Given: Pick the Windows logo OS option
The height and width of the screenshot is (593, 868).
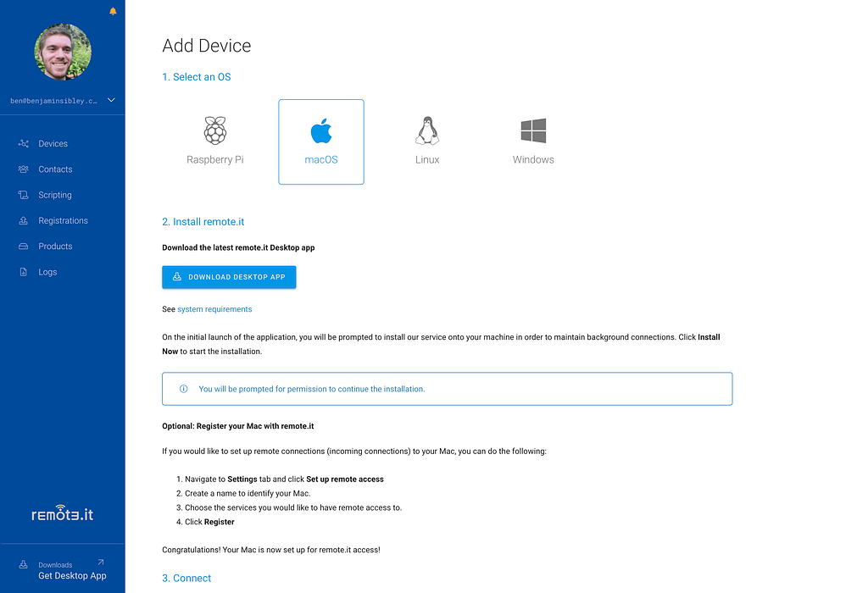Looking at the screenshot, I should tap(533, 141).
